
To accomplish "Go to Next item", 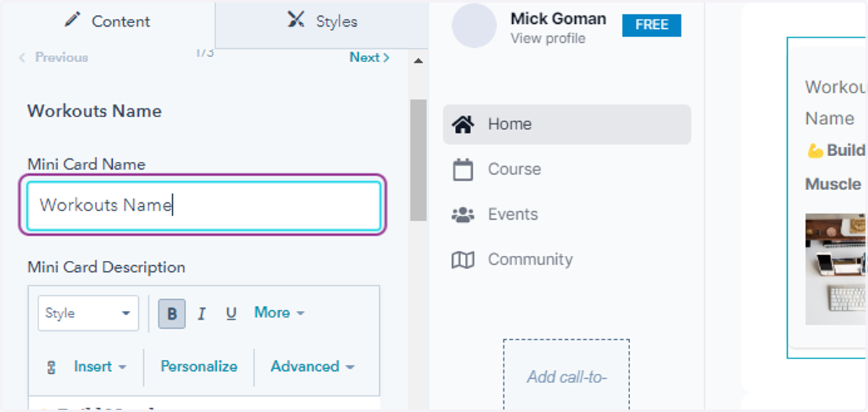I will point(370,58).
